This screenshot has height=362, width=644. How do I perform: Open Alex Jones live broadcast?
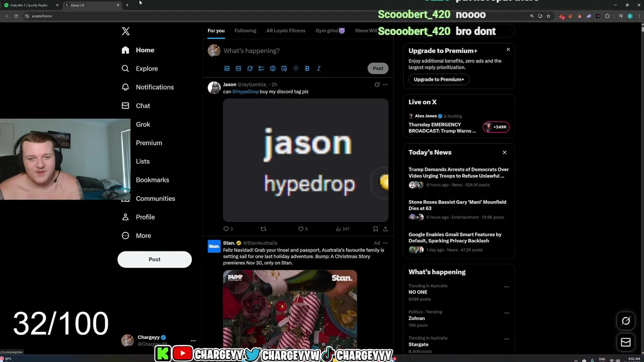(459, 124)
